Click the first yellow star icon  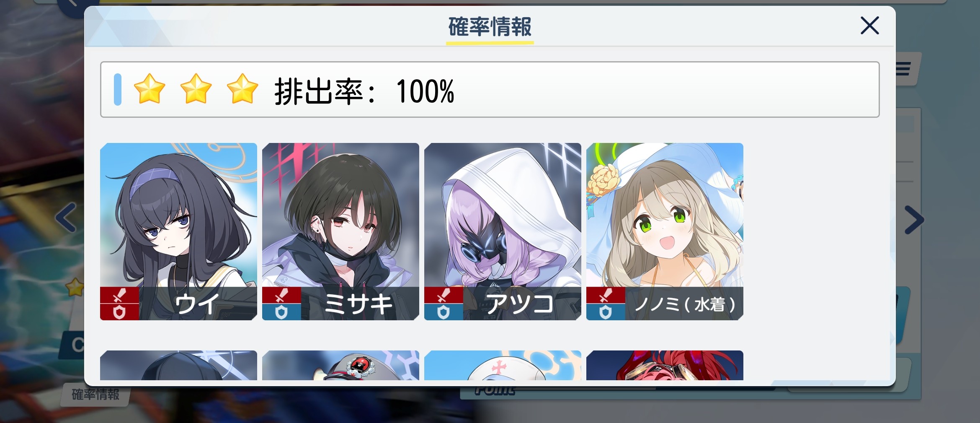click(x=149, y=89)
